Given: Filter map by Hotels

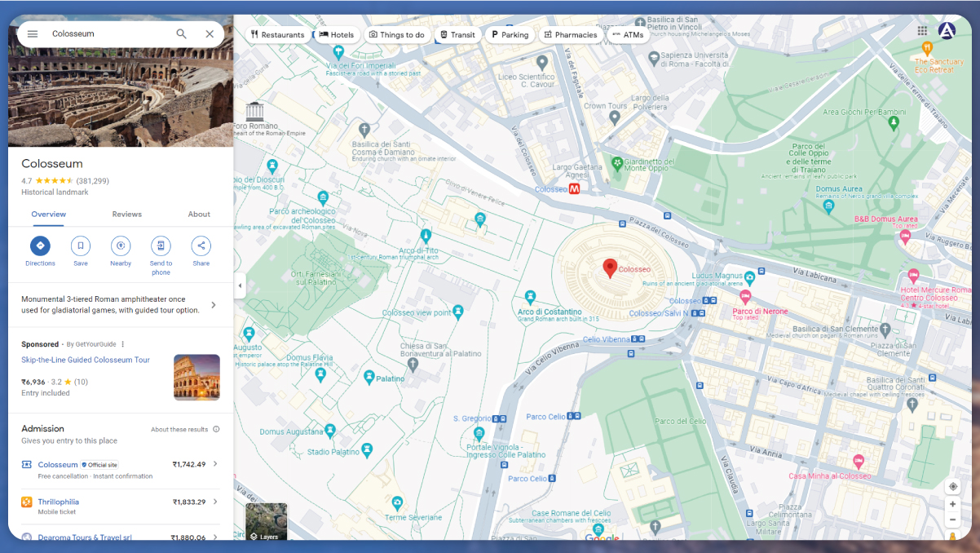Looking at the screenshot, I should click(337, 35).
